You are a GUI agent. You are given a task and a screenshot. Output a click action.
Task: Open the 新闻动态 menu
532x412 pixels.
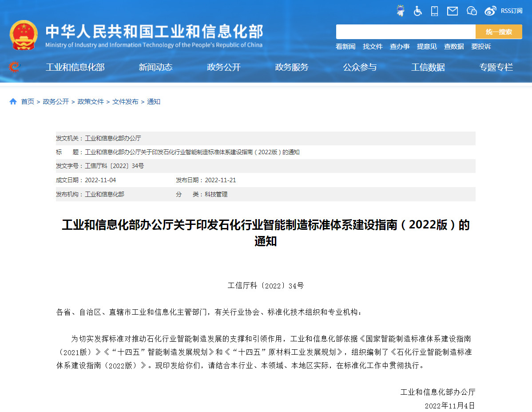(x=155, y=67)
